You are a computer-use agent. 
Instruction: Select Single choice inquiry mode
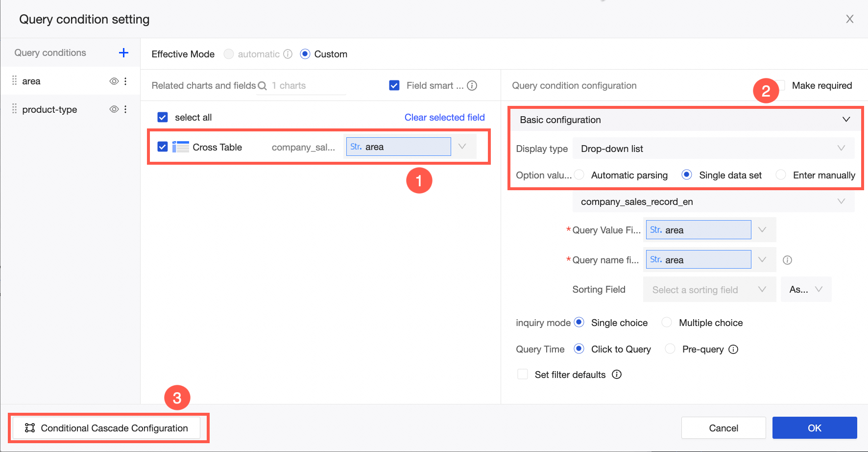[x=579, y=323]
